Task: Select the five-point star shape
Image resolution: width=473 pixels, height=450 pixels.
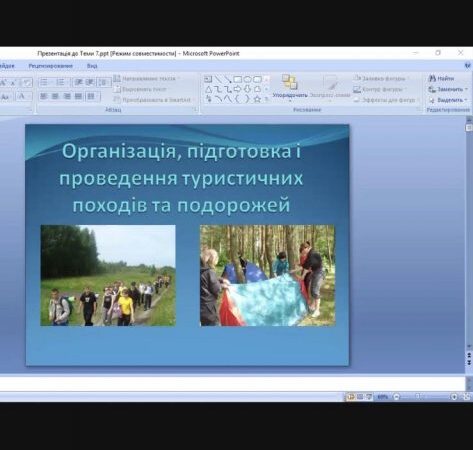Action: pyautogui.click(x=257, y=99)
